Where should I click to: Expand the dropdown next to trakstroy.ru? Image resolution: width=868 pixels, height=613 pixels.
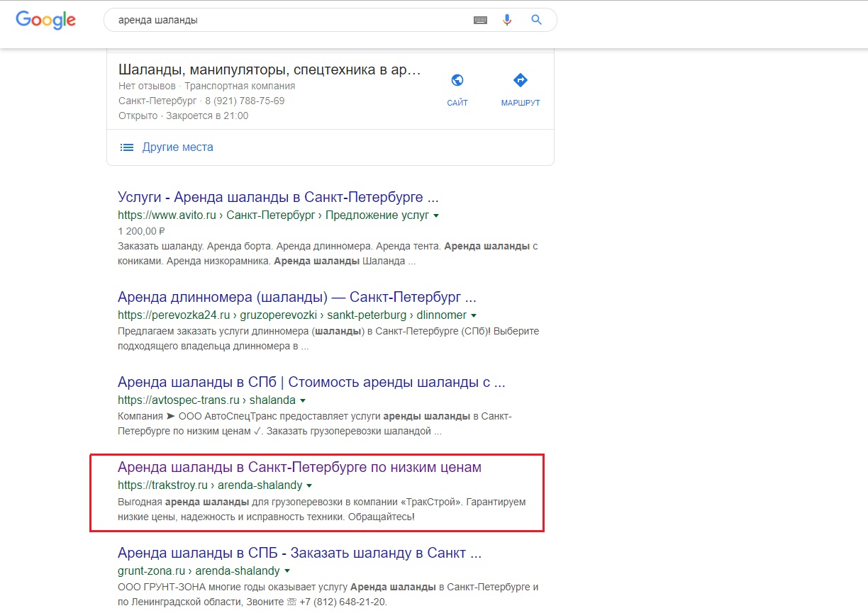309,485
